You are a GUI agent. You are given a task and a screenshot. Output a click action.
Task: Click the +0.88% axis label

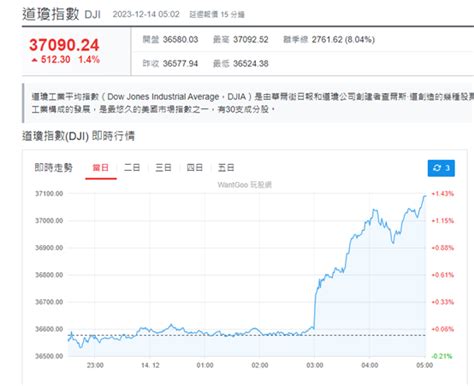coord(443,248)
